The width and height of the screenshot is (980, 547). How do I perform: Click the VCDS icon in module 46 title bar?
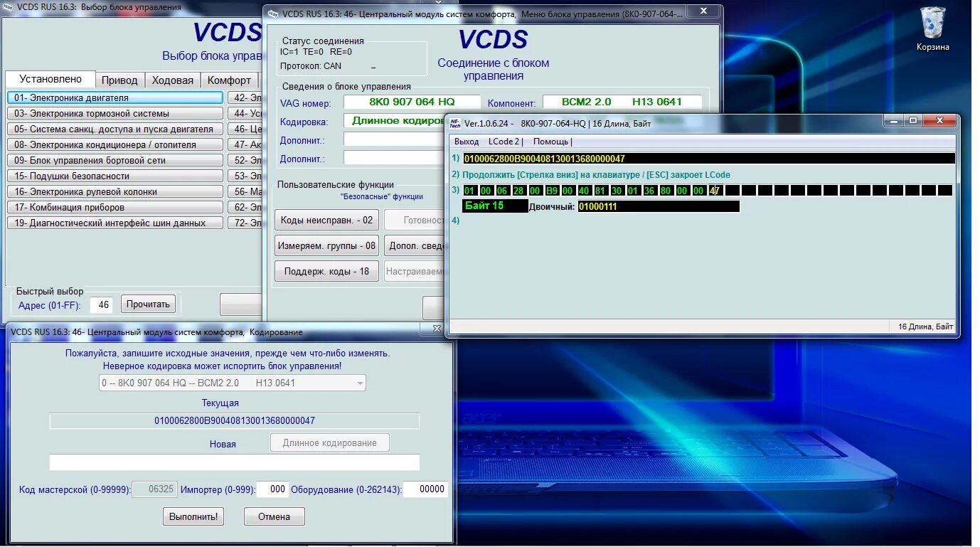pyautogui.click(x=272, y=14)
